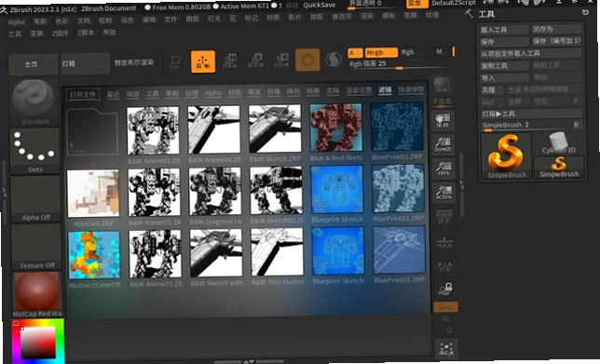Switch to LightBox 快速保存 tab
600x364 pixels.
[411, 89]
